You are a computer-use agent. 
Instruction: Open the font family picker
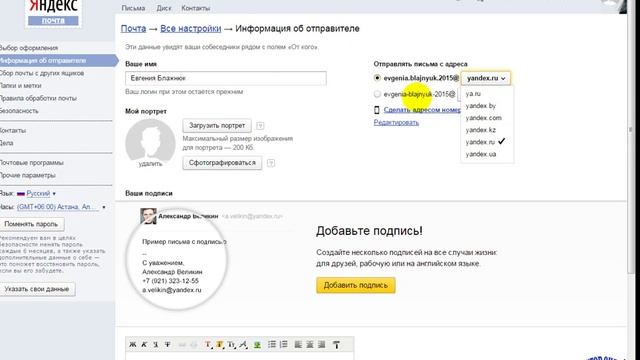(243, 344)
